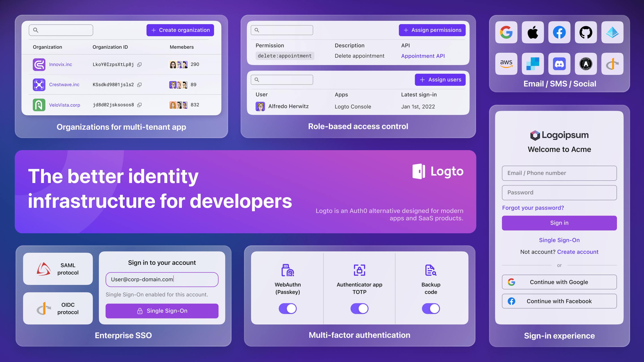Click the Assign permissions button

pos(432,30)
